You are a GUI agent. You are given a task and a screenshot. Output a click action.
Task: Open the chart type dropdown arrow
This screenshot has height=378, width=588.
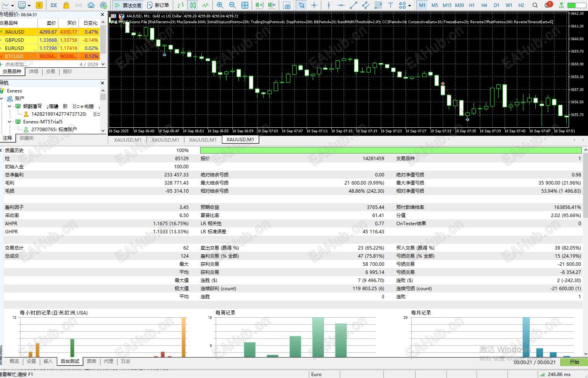coord(12,5)
